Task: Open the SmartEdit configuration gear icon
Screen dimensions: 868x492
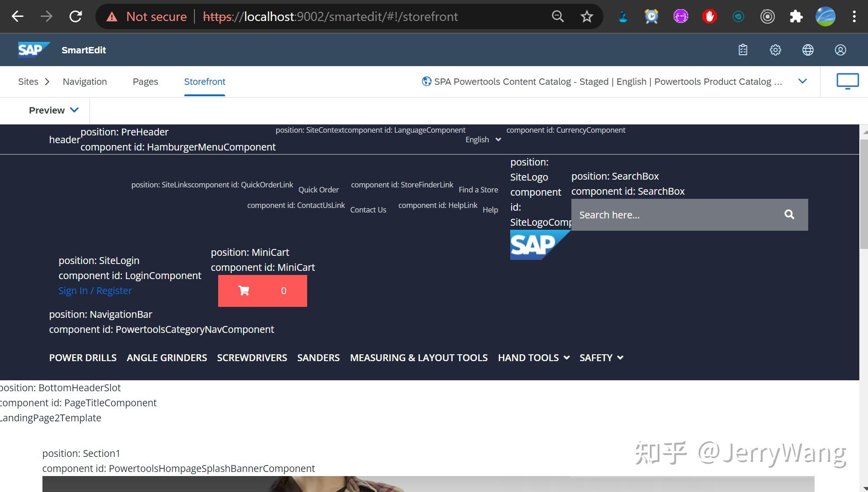Action: point(775,50)
